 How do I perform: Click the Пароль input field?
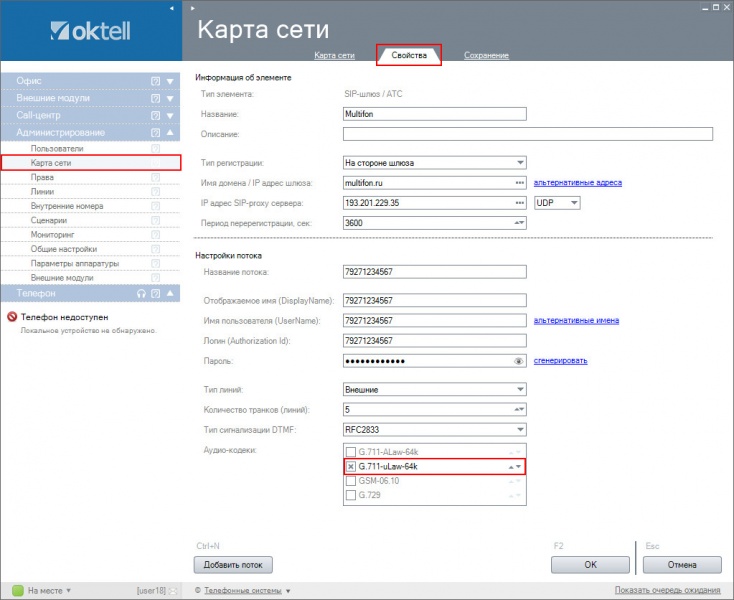[x=435, y=361]
